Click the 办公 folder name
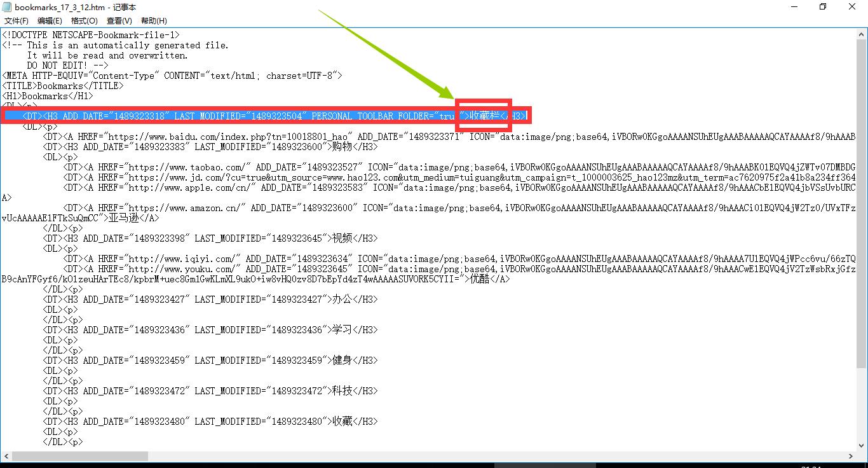Viewport: 868px width, 468px height. tap(342, 299)
